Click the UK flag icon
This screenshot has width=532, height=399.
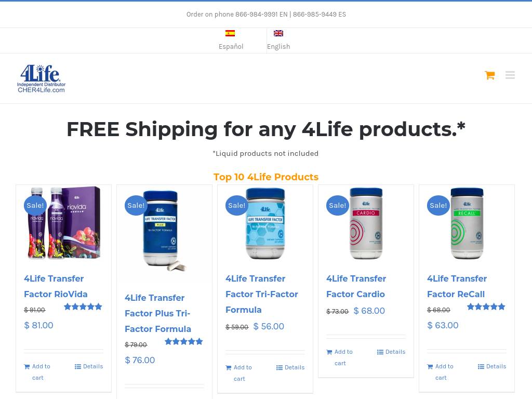278,33
